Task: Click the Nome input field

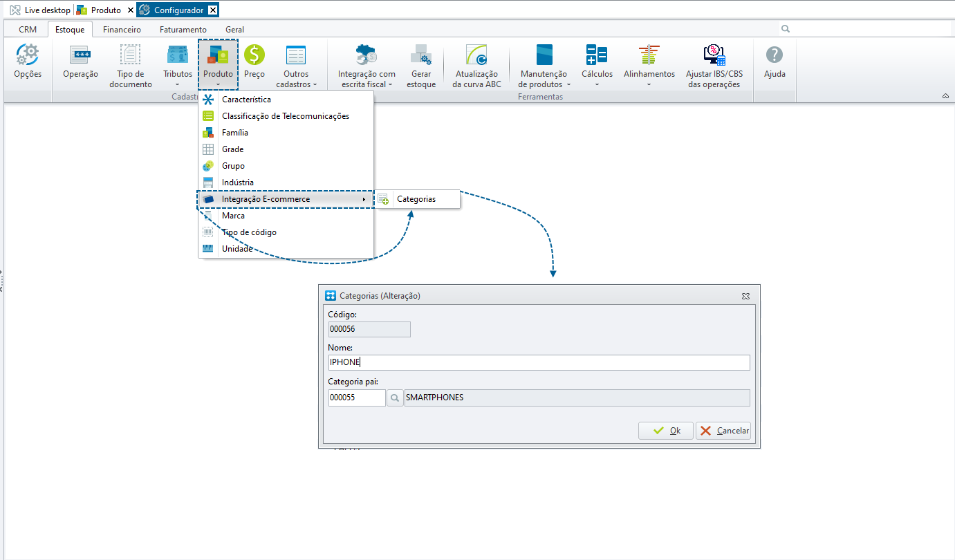Action: [539, 362]
